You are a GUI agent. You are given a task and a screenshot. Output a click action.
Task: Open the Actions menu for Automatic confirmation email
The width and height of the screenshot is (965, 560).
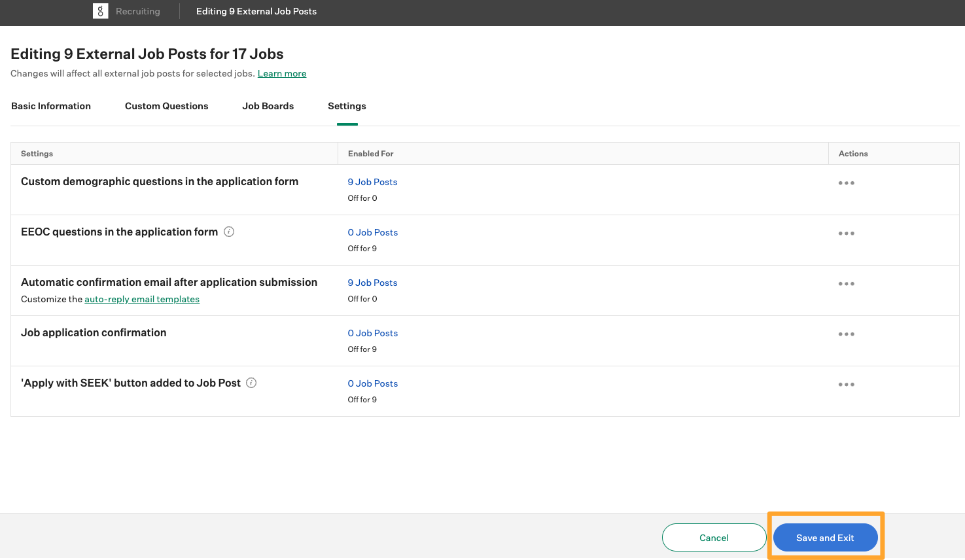[846, 283]
